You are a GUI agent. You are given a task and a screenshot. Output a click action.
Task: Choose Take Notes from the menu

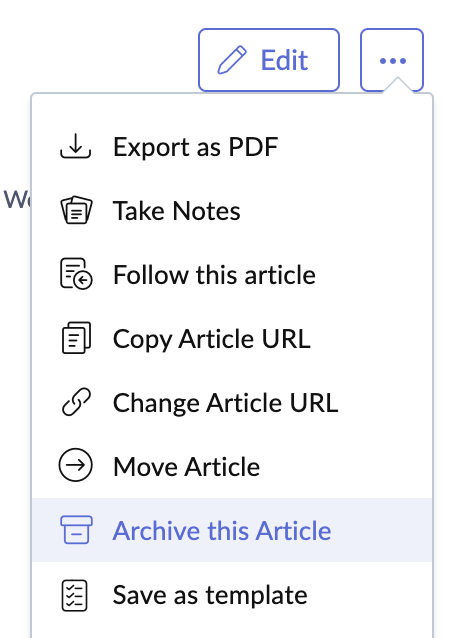click(232, 210)
